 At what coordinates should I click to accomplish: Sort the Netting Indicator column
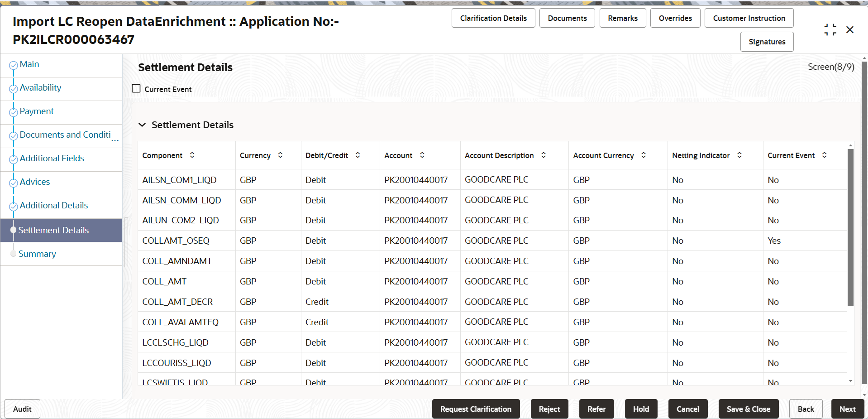740,155
